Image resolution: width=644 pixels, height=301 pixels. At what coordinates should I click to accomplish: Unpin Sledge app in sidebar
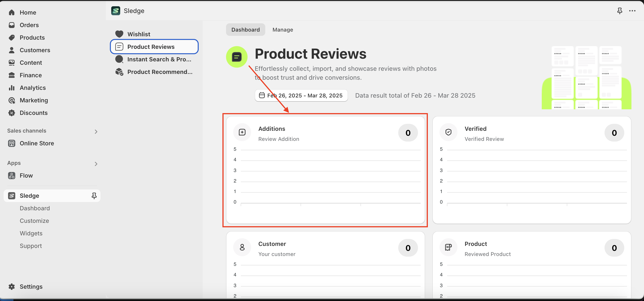94,196
